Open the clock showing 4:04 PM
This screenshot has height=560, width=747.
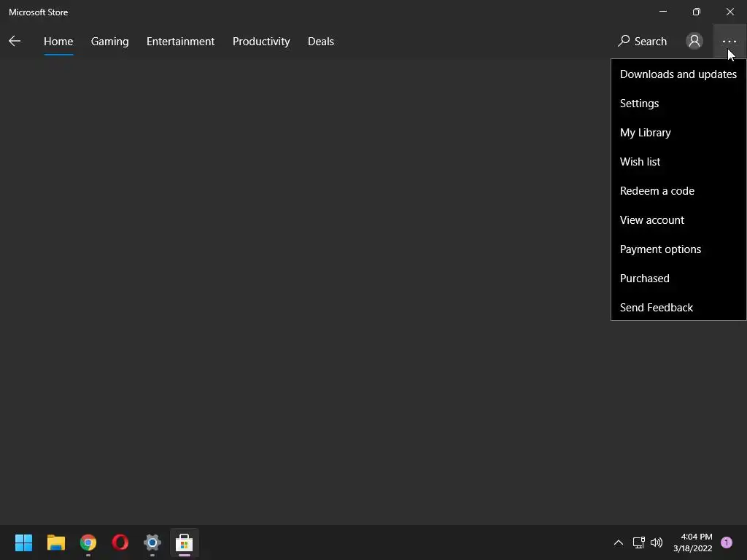coord(693,542)
